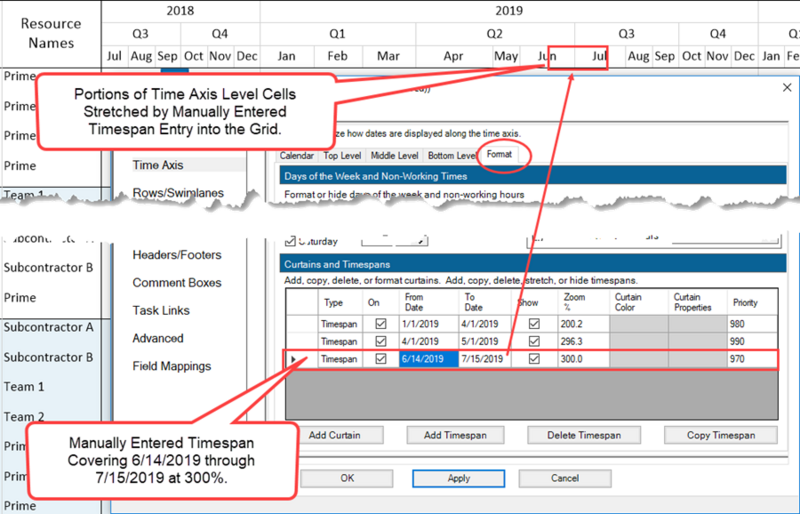Click the Cancel button
800x514 pixels.
pos(565,478)
